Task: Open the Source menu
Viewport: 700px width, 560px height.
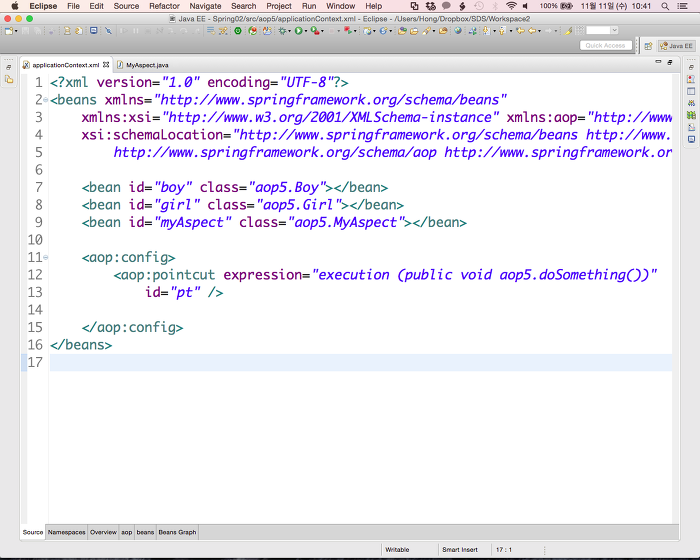Action: [126, 6]
